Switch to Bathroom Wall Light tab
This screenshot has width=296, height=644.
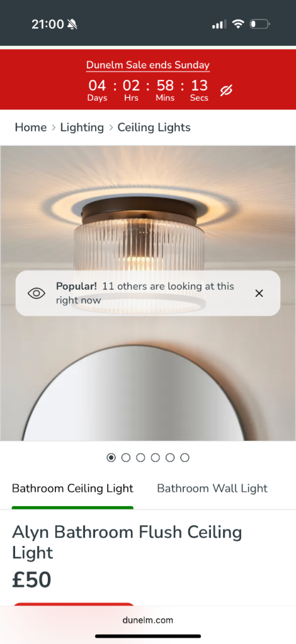(212, 488)
